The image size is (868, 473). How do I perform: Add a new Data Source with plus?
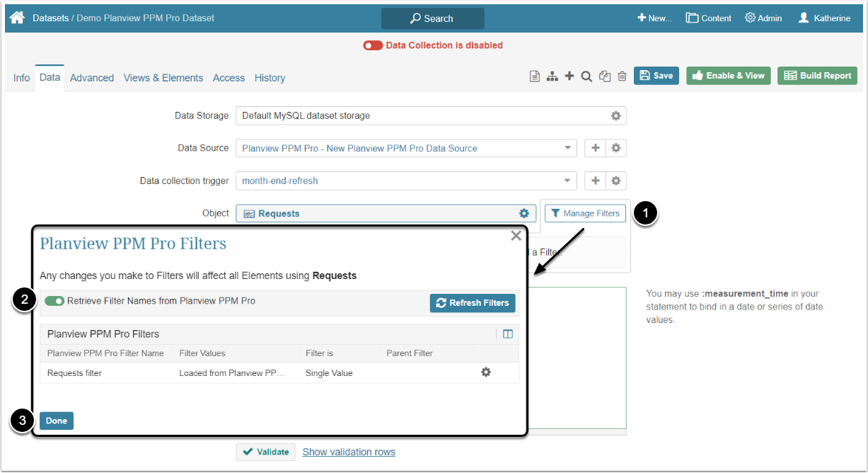[596, 148]
